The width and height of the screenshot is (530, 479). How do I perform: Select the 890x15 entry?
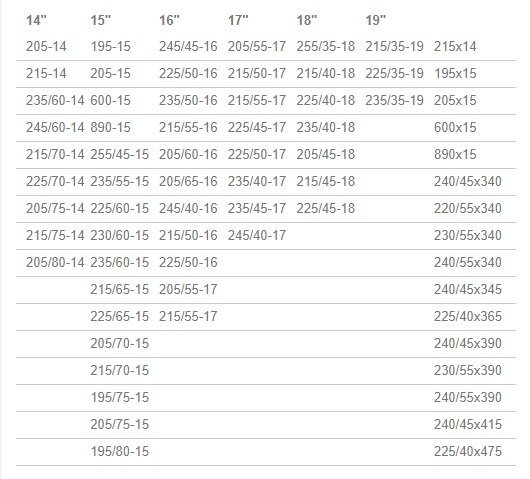point(455,154)
